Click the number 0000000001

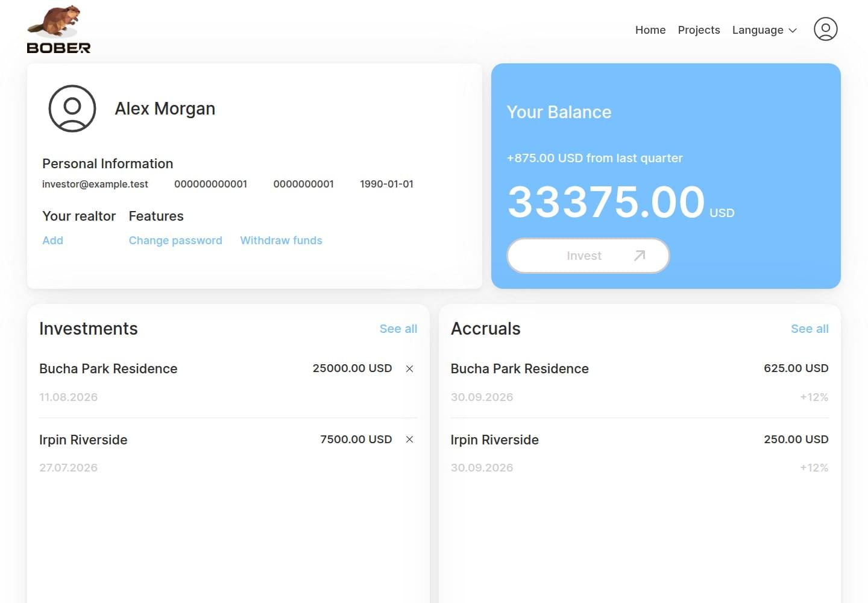point(303,184)
